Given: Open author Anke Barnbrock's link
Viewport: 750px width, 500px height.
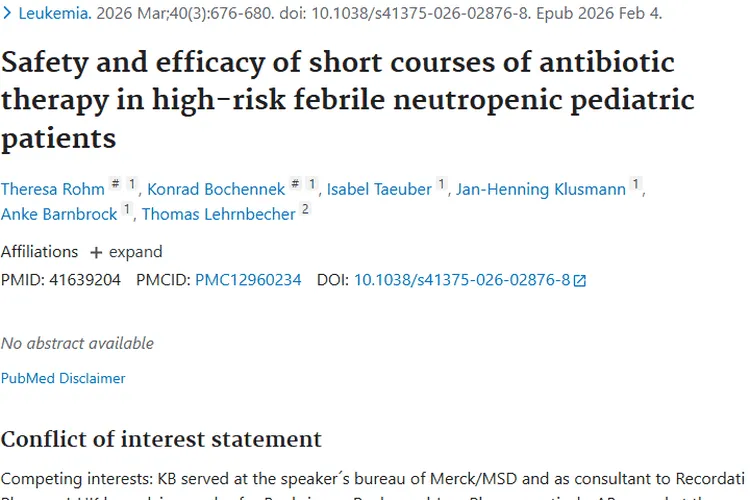Looking at the screenshot, I should click(59, 214).
